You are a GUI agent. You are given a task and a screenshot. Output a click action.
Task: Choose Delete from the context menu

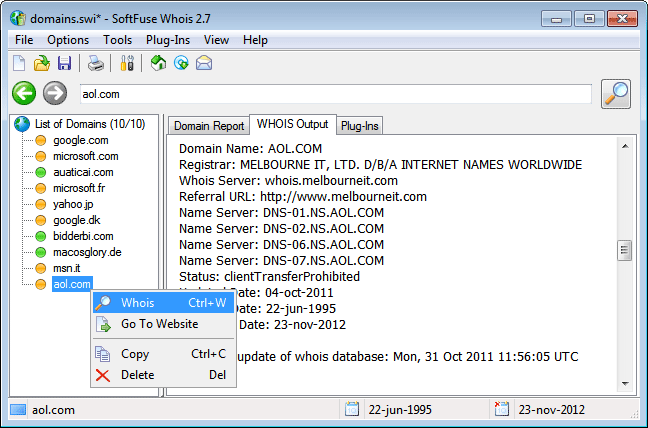click(137, 375)
